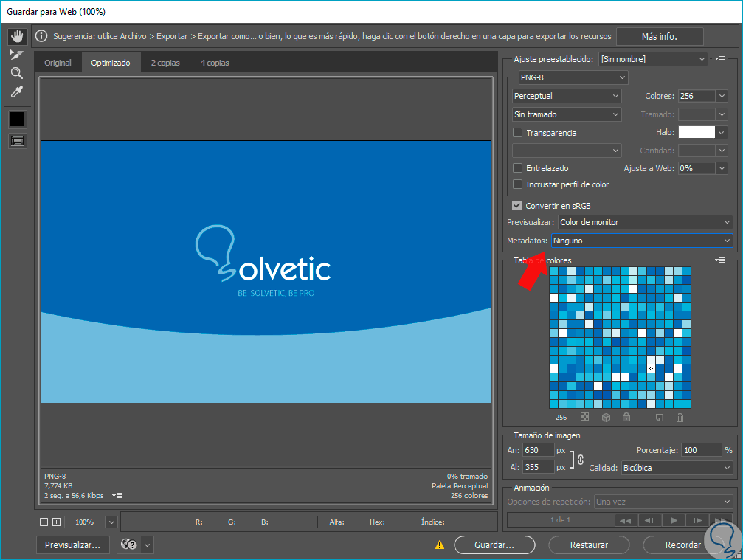743x560 pixels.
Task: Select the Hand tool
Action: [17, 36]
